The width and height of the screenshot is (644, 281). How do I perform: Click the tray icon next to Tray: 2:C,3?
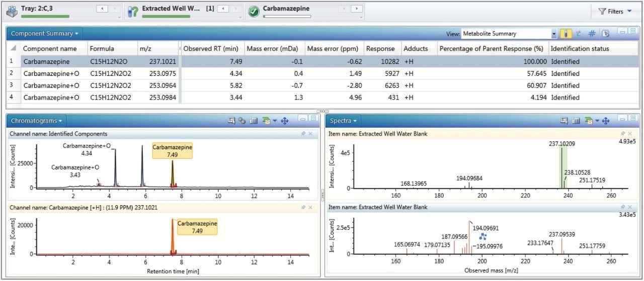[x=12, y=12]
